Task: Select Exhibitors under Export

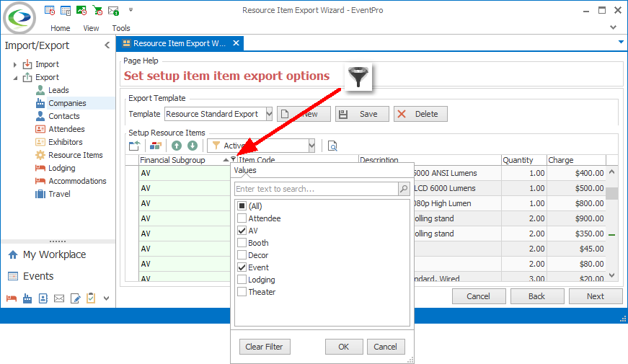Action: point(66,142)
